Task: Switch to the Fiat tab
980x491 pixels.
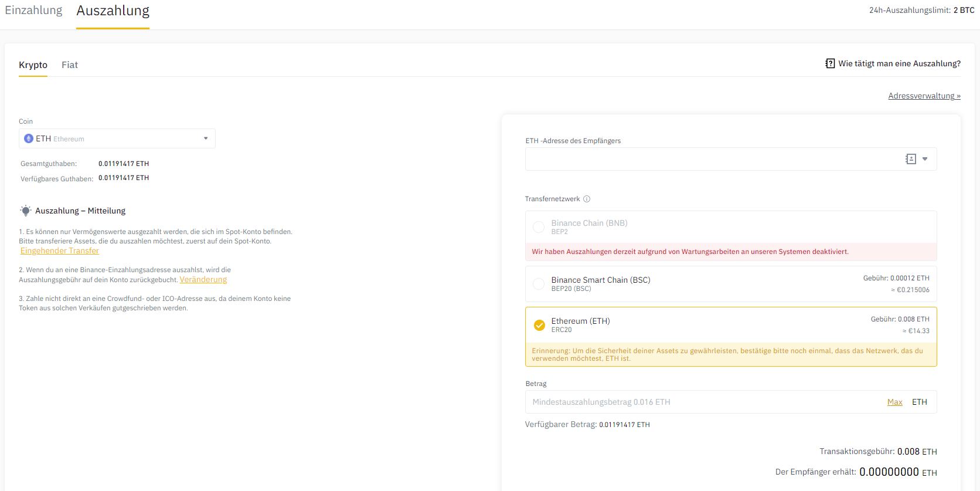Action: click(x=70, y=65)
